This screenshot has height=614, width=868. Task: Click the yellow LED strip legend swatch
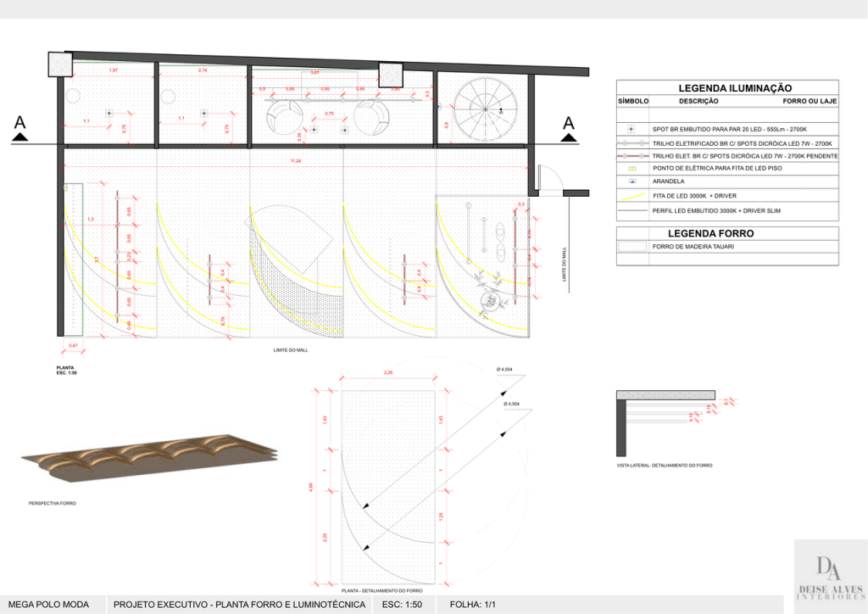632,195
